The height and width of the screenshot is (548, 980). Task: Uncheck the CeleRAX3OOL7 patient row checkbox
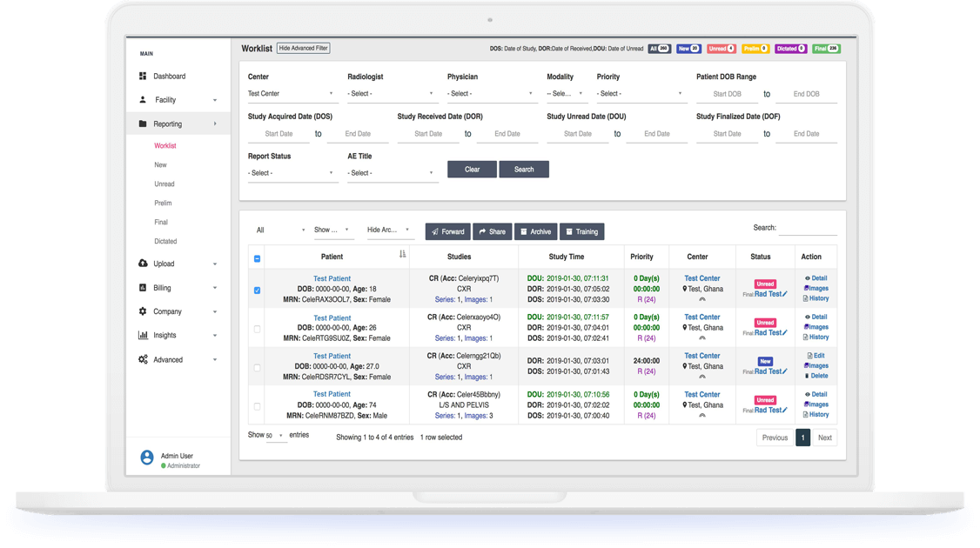(x=257, y=290)
